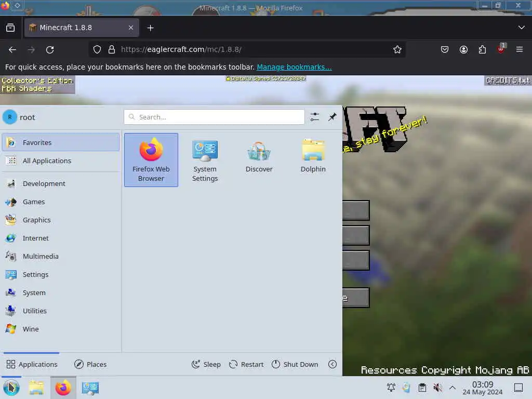Click the Sleep button
Image resolution: width=532 pixels, height=399 pixels.
(206, 364)
